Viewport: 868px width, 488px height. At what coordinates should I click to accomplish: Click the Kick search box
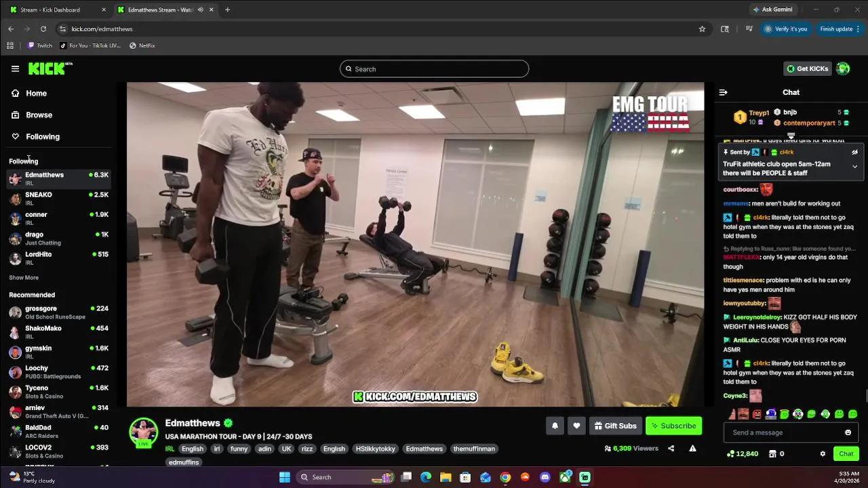point(434,68)
